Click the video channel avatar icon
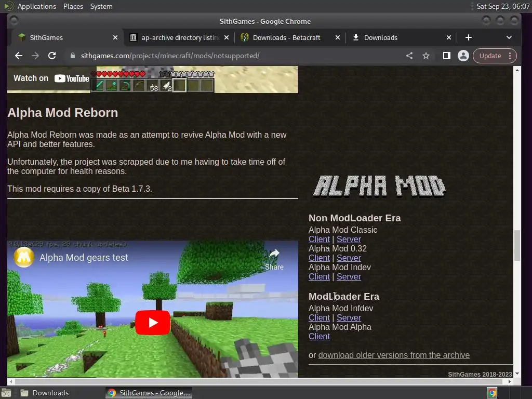 [24, 257]
